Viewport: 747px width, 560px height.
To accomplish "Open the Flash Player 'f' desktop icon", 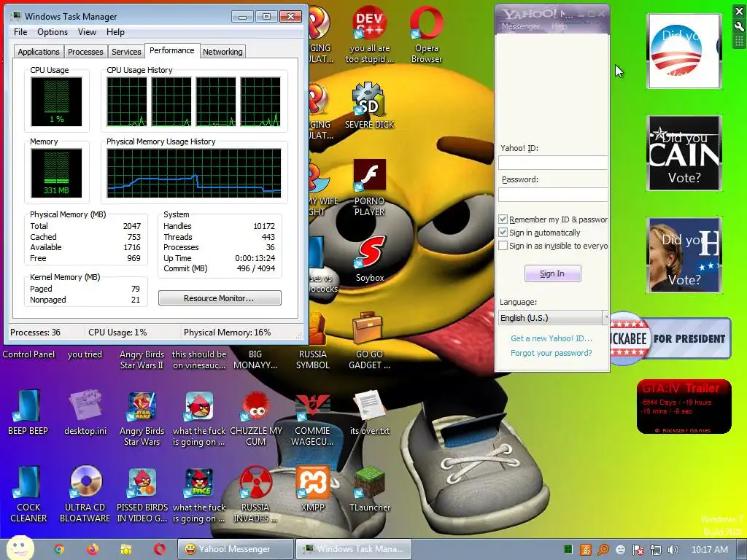I will click(x=369, y=175).
